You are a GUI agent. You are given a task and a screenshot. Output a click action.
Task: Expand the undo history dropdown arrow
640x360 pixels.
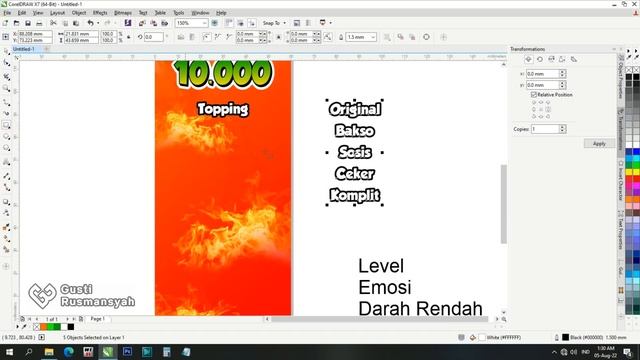point(98,23)
